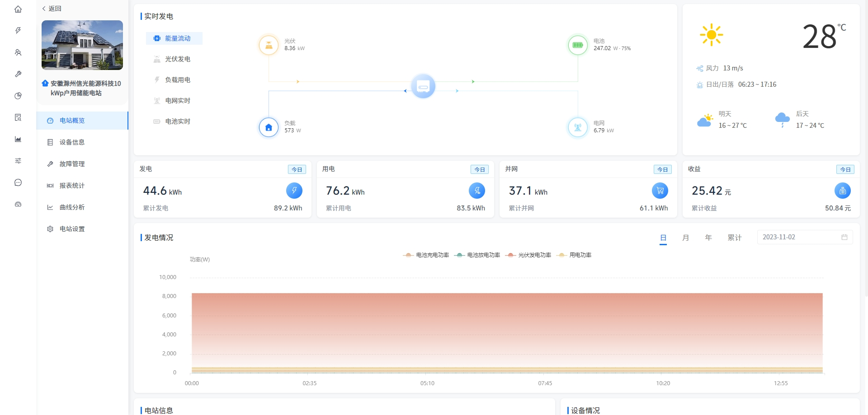The image size is (868, 415).
Task: Open the pie chart icon in sidebar
Action: pos(18,96)
